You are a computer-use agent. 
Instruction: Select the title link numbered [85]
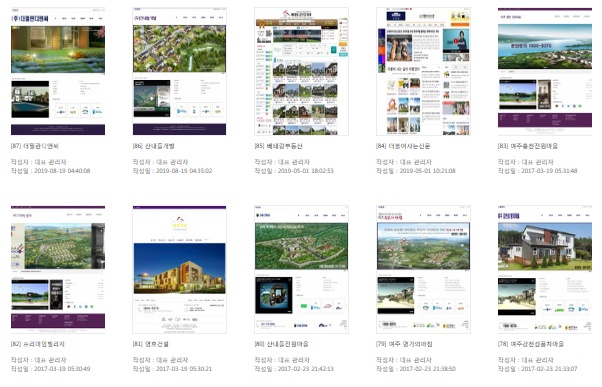click(x=278, y=146)
